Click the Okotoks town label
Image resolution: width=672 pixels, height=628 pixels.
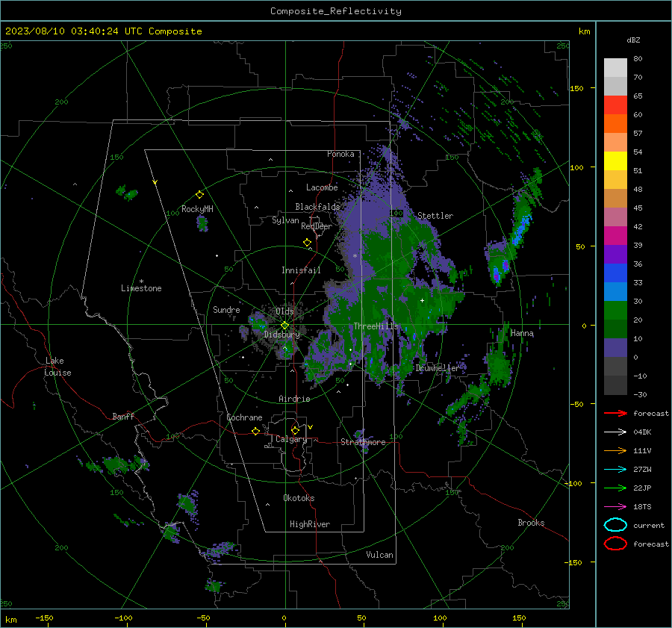pyautogui.click(x=299, y=498)
